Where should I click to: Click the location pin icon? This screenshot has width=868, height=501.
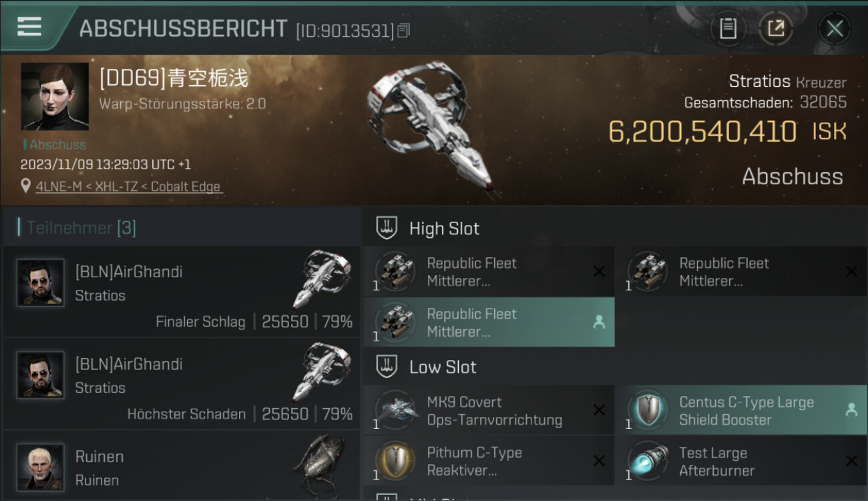(x=26, y=186)
